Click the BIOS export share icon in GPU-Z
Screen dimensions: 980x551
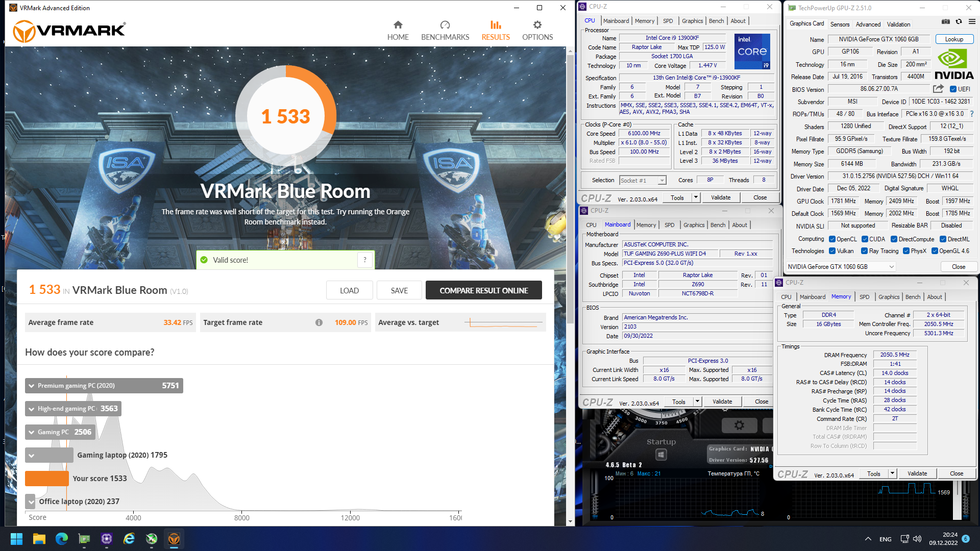point(938,89)
